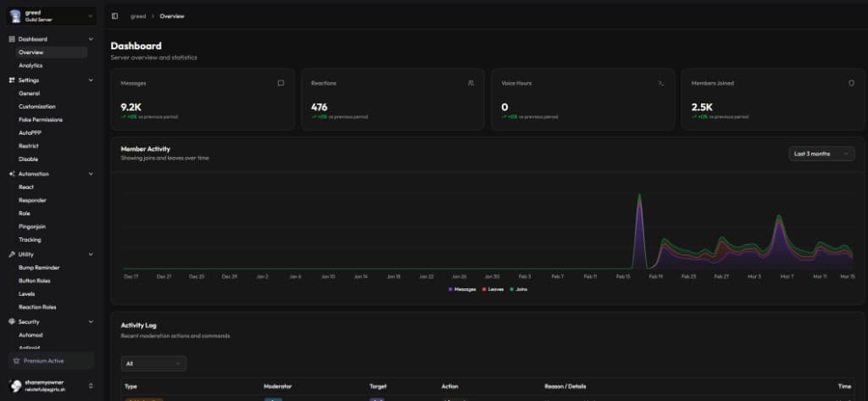Image resolution: width=868 pixels, height=401 pixels.
Task: Open General settings
Action: pos(30,93)
